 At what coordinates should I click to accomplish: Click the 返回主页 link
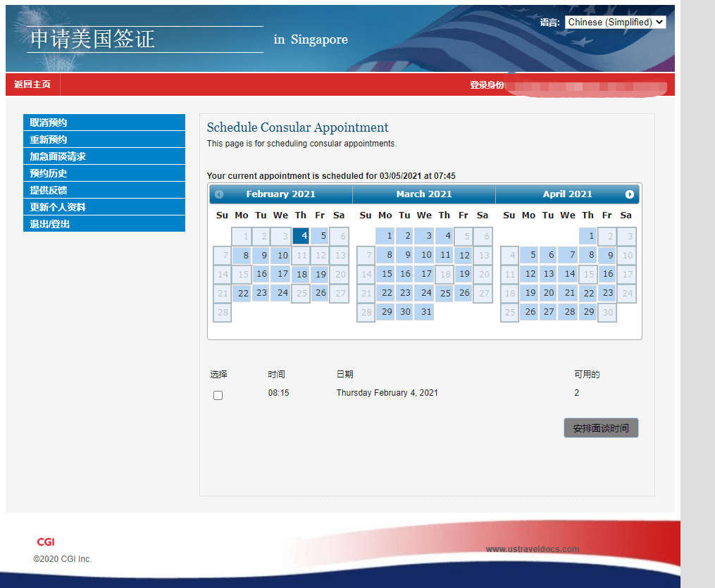32,85
